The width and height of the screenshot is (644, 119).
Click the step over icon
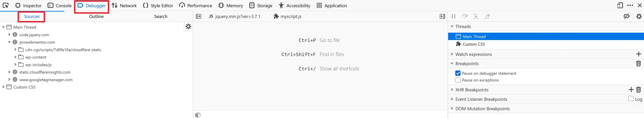465,16
